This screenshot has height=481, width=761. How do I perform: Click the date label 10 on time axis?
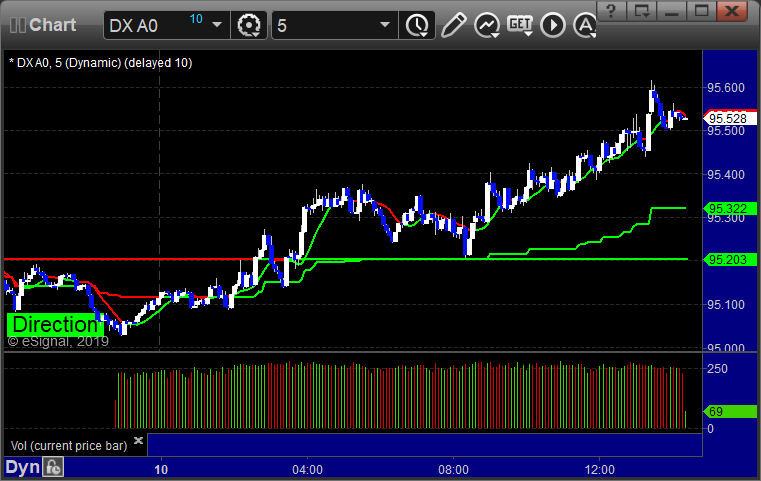[x=161, y=470]
